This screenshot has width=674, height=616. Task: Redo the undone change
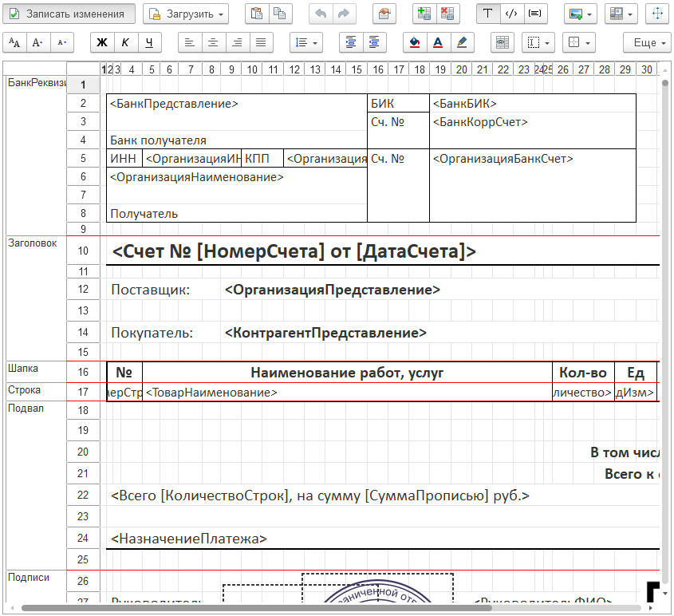tap(344, 14)
